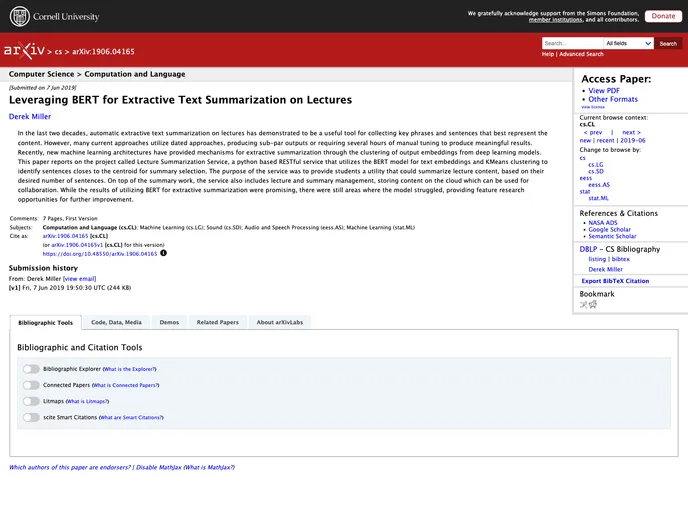Click the Search button
688x512 pixels.
coord(668,43)
